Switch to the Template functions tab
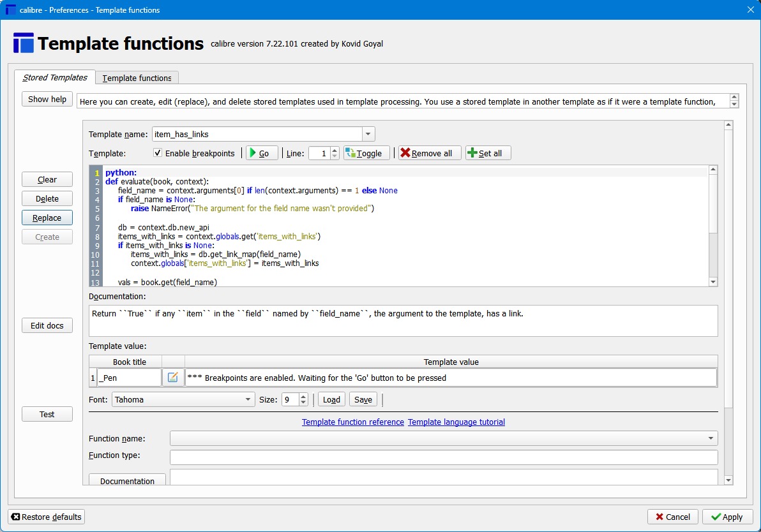 tap(137, 78)
